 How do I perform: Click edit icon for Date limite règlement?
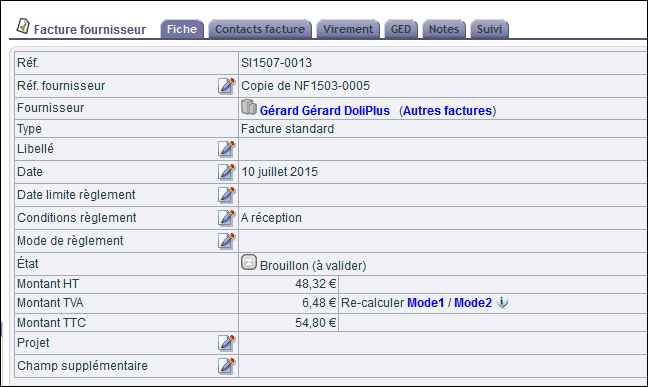226,195
